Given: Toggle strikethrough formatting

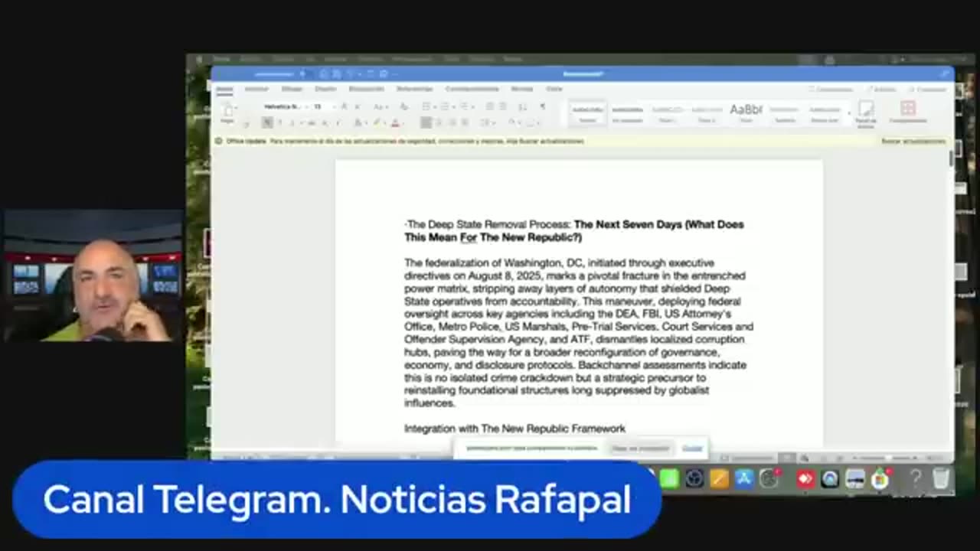Looking at the screenshot, I should coord(310,122).
